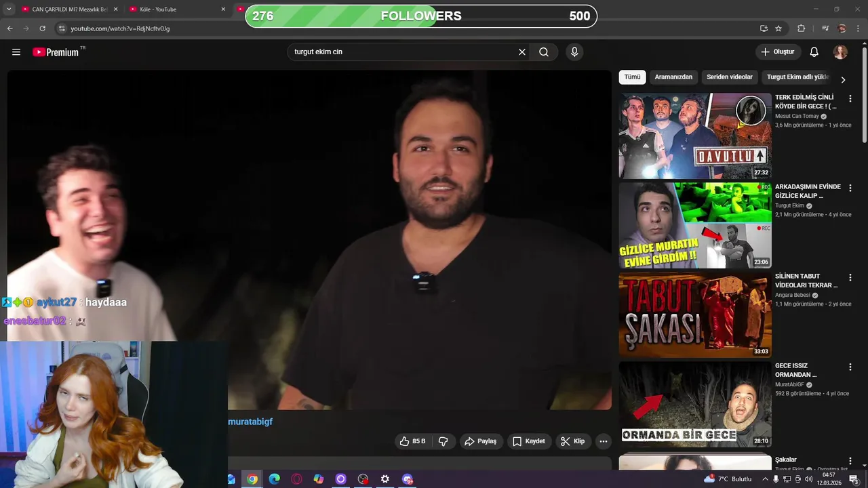Switch to Köle - YouTube tab
868x488 pixels.
pos(178,9)
